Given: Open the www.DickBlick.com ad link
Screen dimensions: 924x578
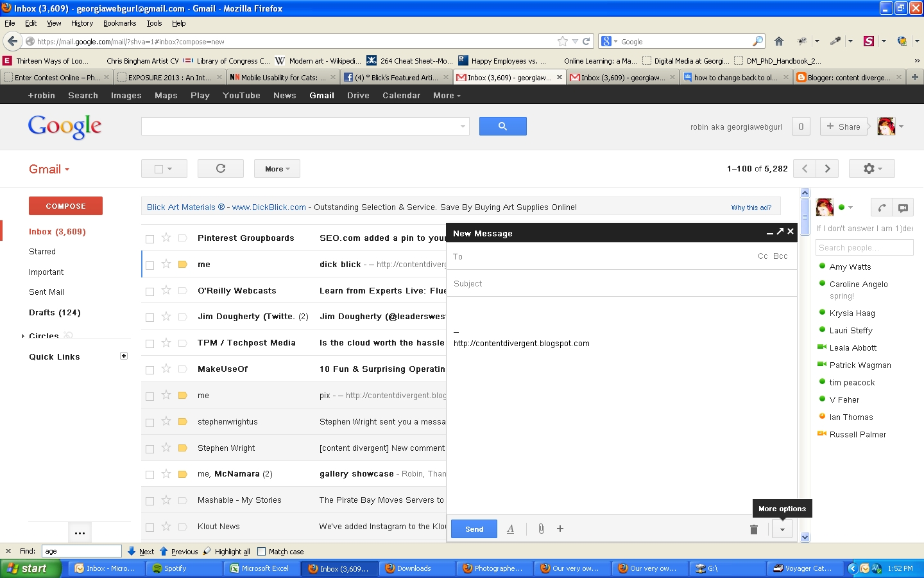Looking at the screenshot, I should click(x=269, y=207).
